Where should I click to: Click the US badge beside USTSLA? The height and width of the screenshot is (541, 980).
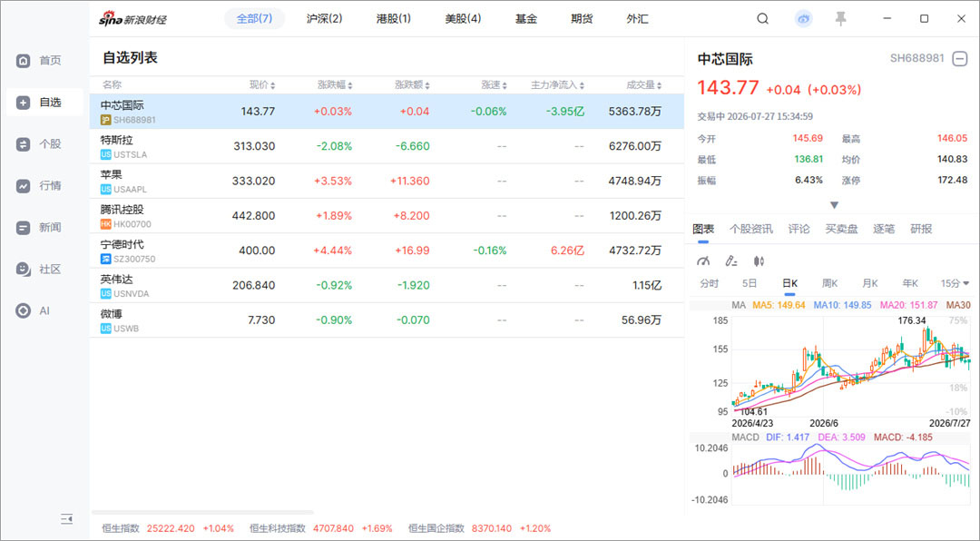click(105, 154)
